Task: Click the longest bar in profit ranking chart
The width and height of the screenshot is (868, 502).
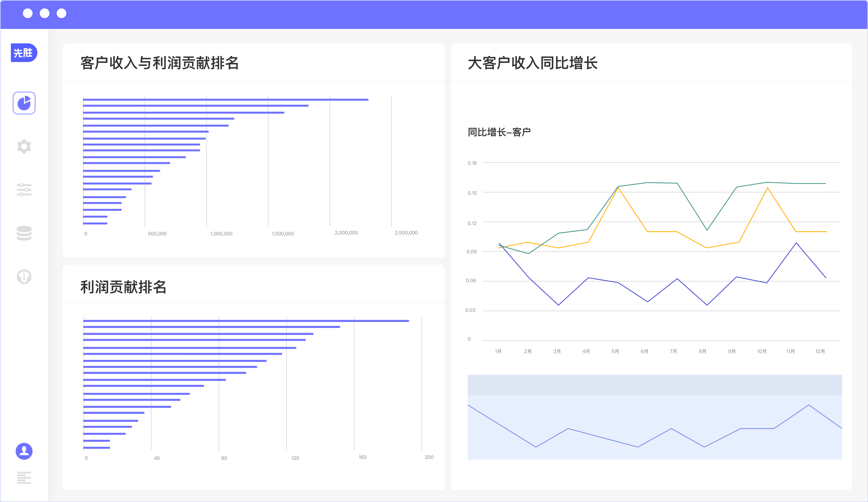Action: 246,321
